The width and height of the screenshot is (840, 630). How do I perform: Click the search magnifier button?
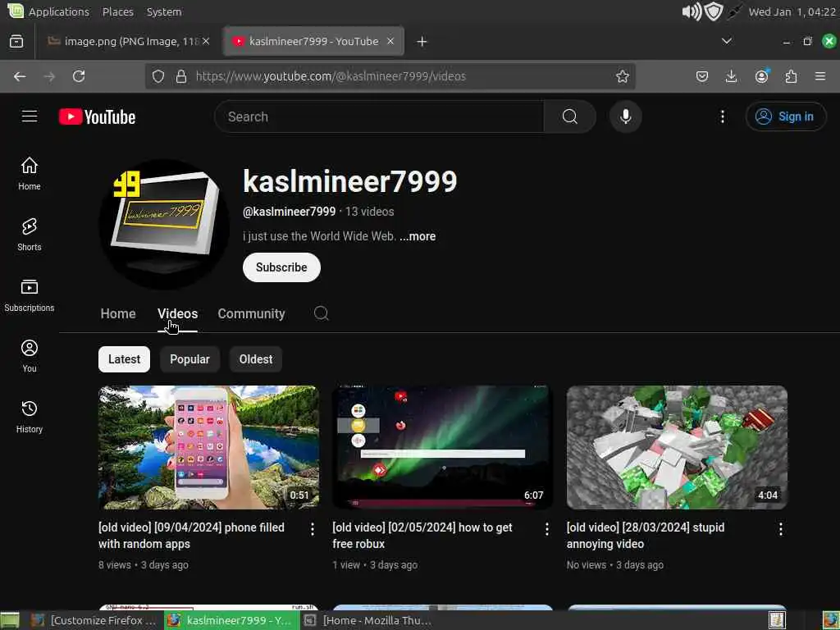coord(570,116)
